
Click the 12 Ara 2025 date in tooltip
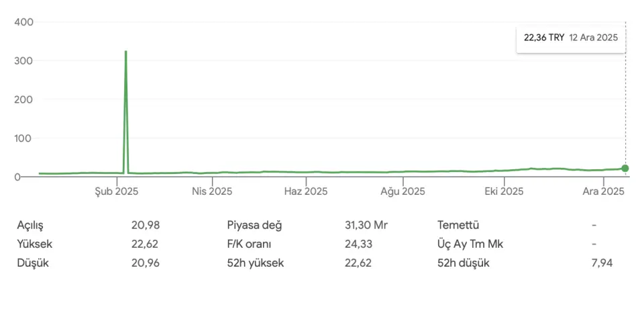[x=592, y=38]
